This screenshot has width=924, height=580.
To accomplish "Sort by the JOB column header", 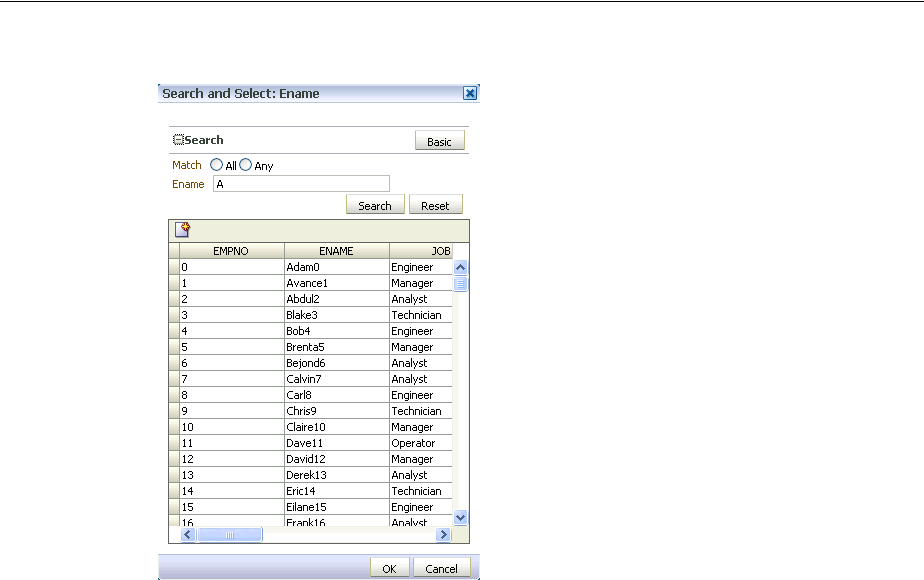I will (421, 251).
